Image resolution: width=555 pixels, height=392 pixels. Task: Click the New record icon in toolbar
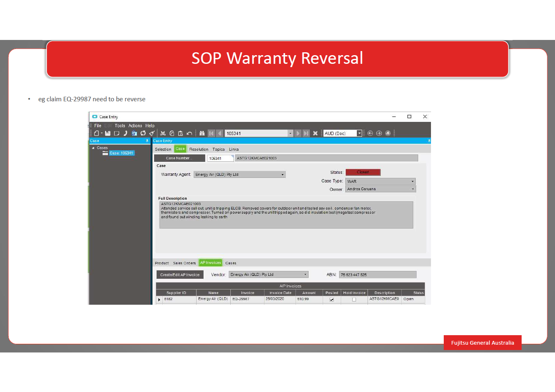(x=96, y=133)
